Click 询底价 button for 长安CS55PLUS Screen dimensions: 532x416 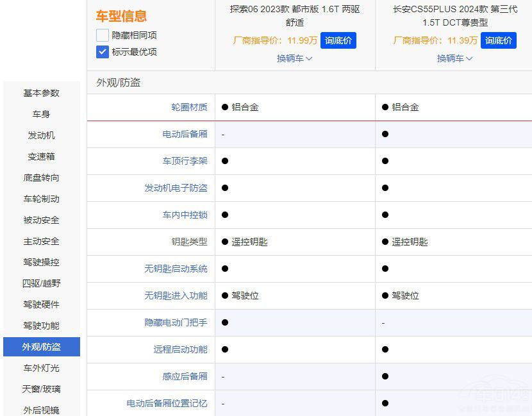pyautogui.click(x=498, y=40)
